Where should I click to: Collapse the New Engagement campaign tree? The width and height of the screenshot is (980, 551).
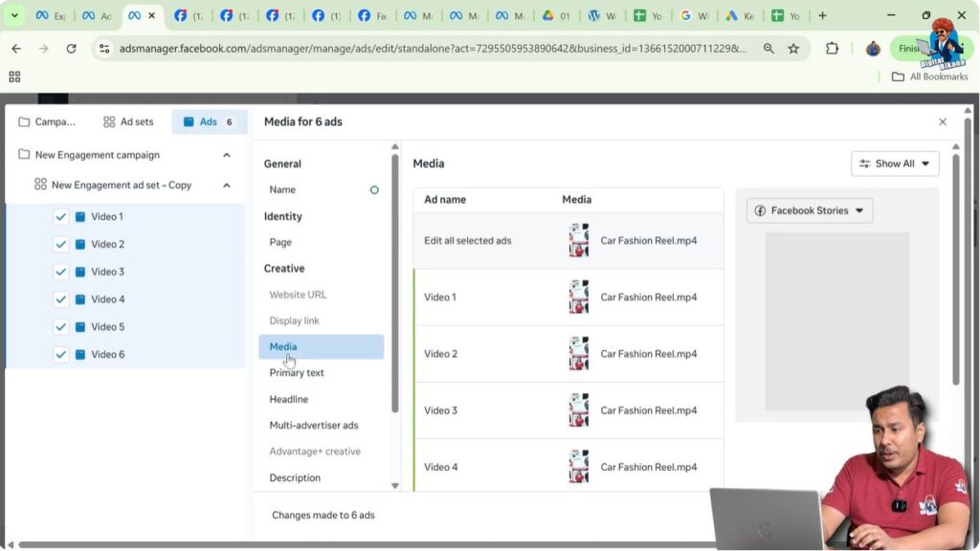(x=227, y=155)
